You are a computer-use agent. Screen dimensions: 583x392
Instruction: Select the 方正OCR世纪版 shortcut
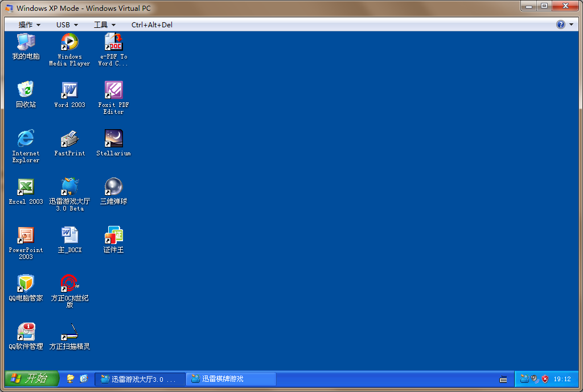[x=69, y=291]
